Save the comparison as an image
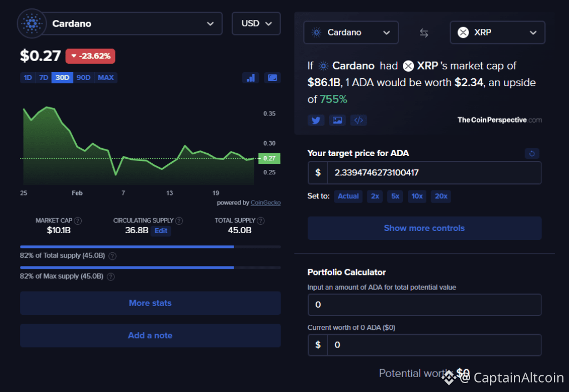The width and height of the screenshot is (569, 392). point(337,120)
